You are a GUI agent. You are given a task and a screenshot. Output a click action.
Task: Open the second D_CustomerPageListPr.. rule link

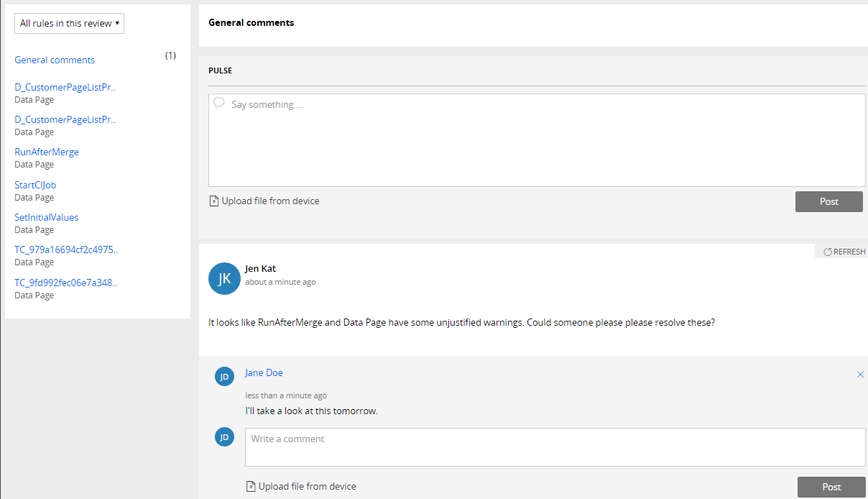tap(65, 119)
